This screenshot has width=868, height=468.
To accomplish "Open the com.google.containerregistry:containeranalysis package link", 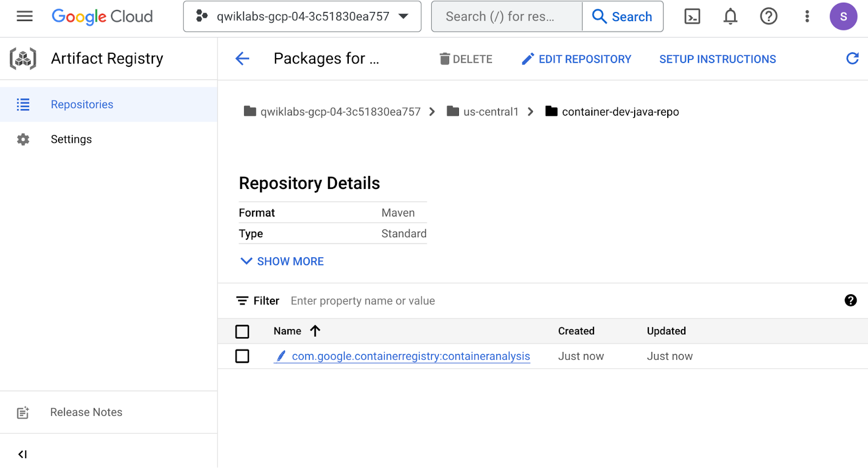I will [411, 356].
